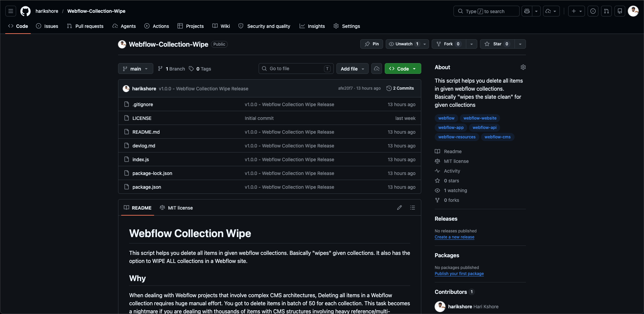Open notifications inbox icon
Viewport: 644px width, 314px height.
pyautogui.click(x=620, y=11)
